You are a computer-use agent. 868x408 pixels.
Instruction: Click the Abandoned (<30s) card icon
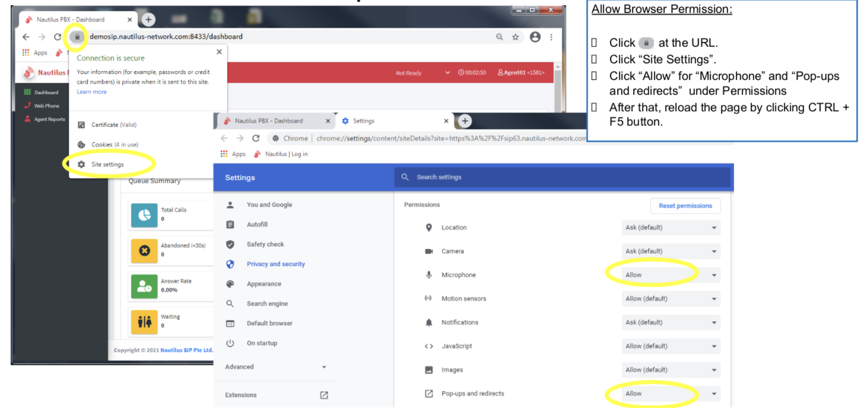144,251
